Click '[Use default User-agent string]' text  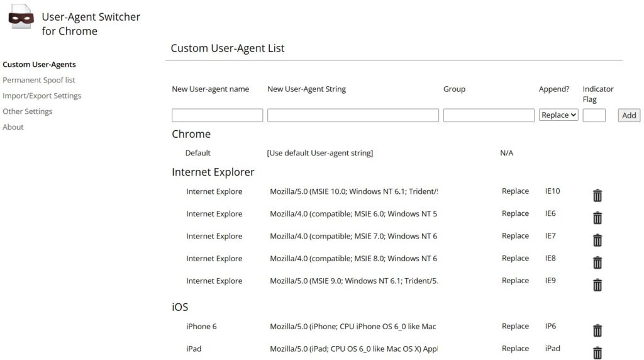[x=320, y=153]
